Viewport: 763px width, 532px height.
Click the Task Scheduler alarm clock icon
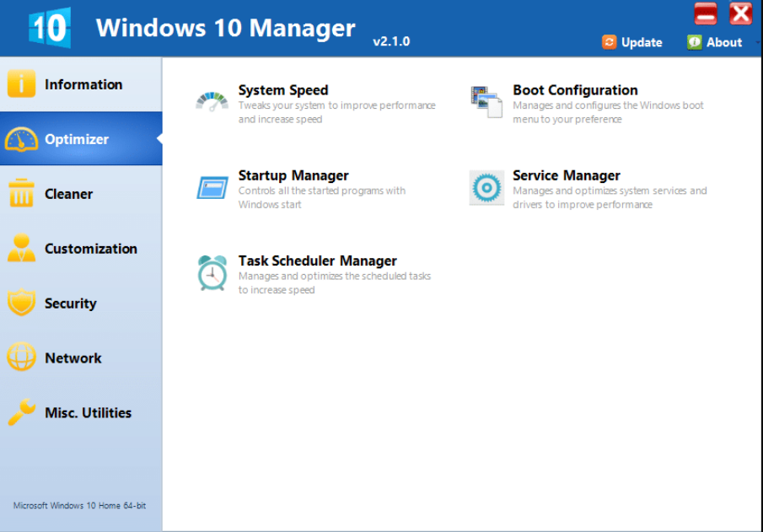click(x=212, y=273)
